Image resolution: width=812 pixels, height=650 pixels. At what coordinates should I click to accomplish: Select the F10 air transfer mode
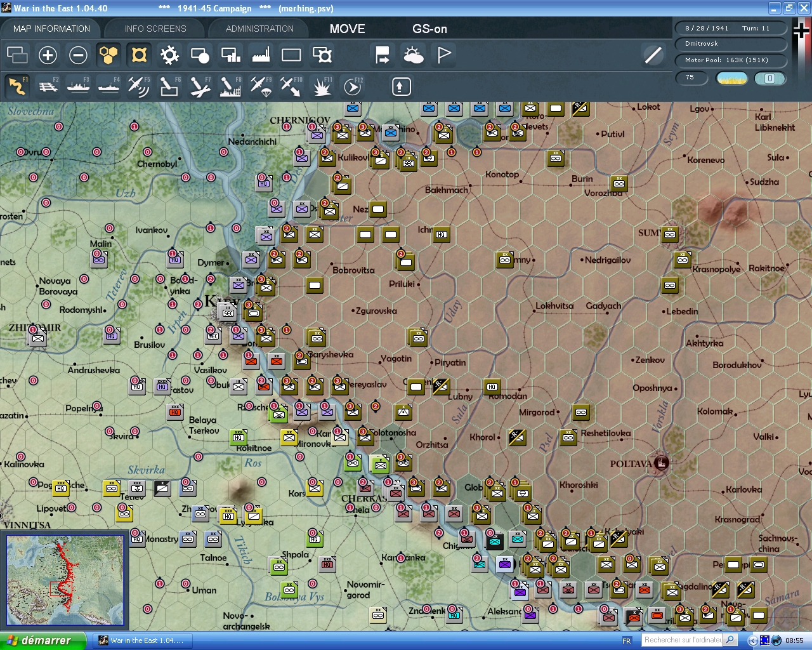click(291, 86)
